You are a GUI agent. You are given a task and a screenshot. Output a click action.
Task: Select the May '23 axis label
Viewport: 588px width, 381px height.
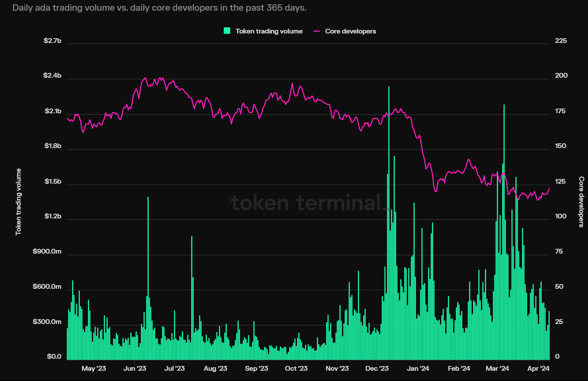pos(93,368)
